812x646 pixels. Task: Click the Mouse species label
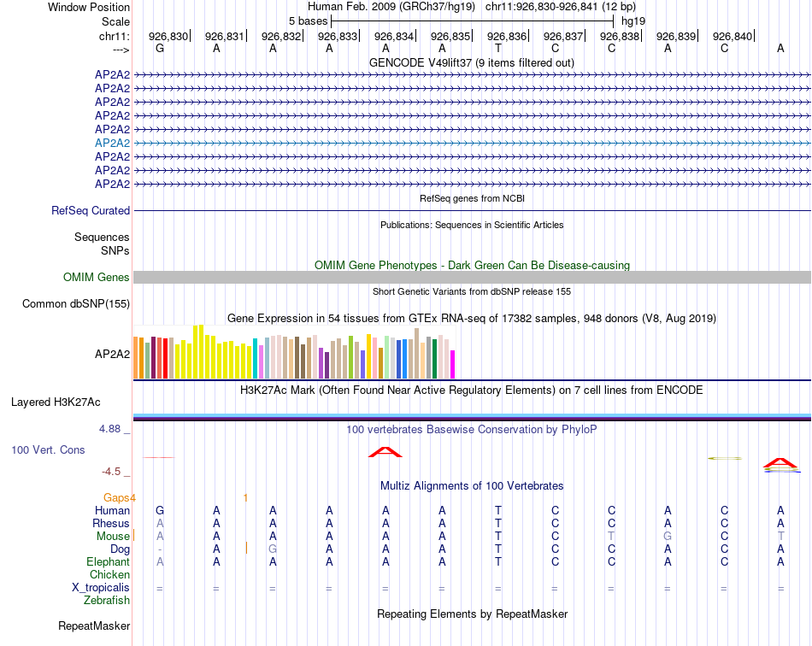113,537
